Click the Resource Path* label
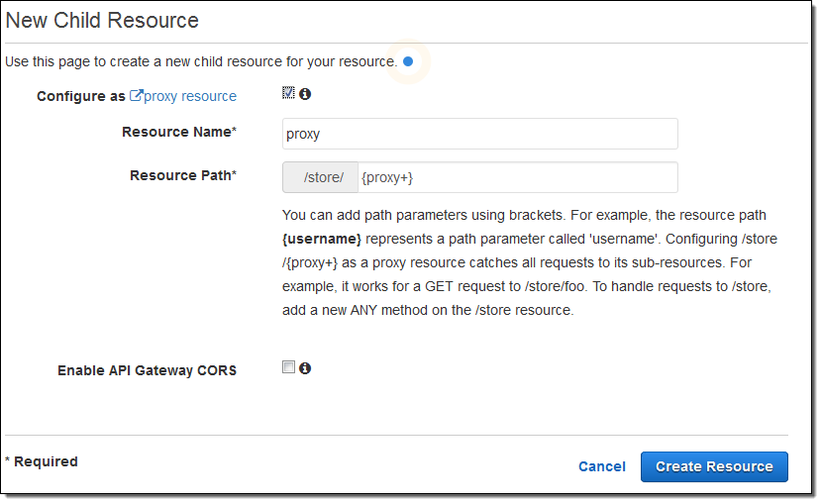 [182, 176]
